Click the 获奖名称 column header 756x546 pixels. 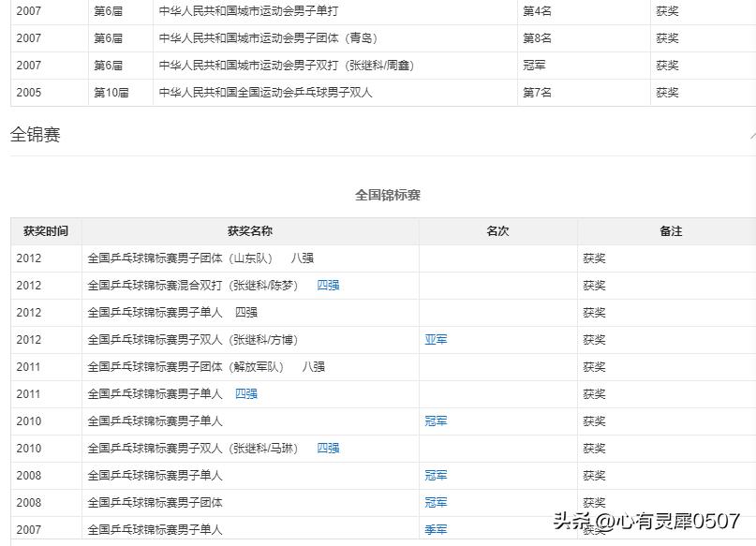(250, 230)
